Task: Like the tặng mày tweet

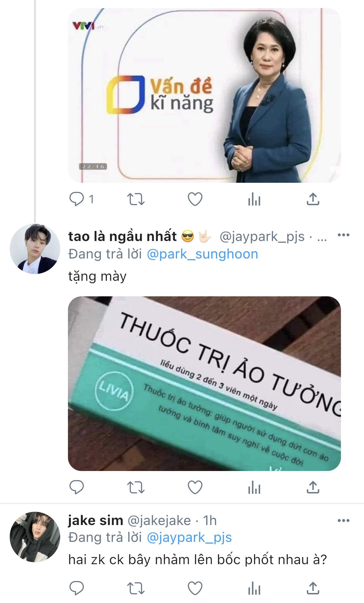Action: tap(195, 487)
